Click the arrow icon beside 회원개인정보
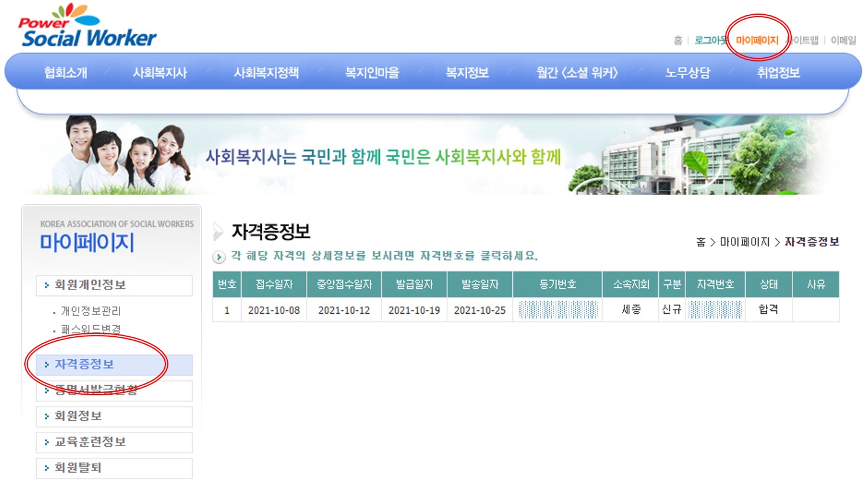Viewport: 868px width, 491px height. click(47, 285)
